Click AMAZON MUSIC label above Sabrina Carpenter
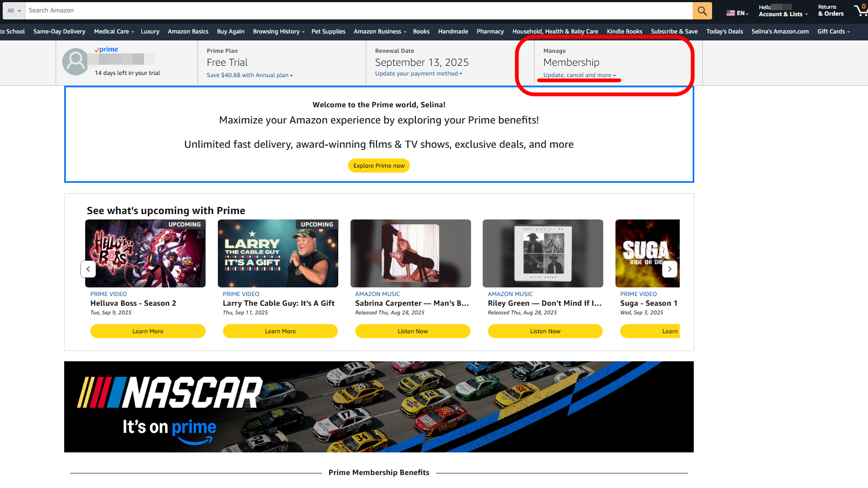The image size is (868, 488). click(378, 294)
